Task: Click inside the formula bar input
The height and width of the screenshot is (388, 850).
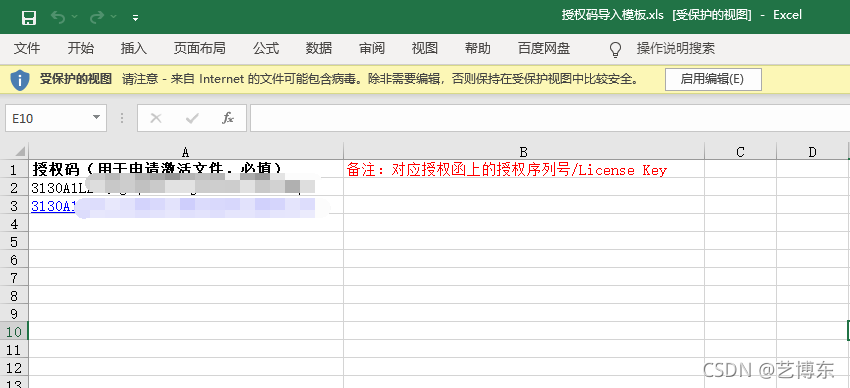Action: click(550, 118)
